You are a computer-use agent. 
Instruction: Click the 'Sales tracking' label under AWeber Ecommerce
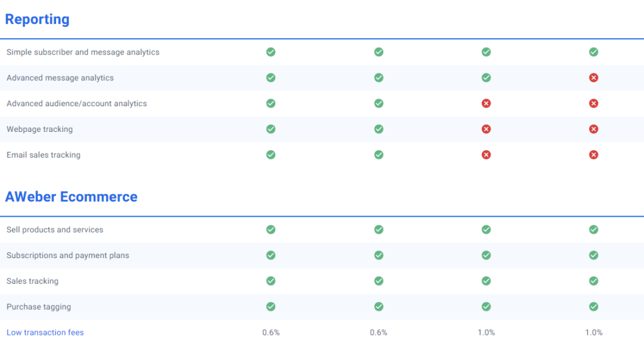click(33, 281)
